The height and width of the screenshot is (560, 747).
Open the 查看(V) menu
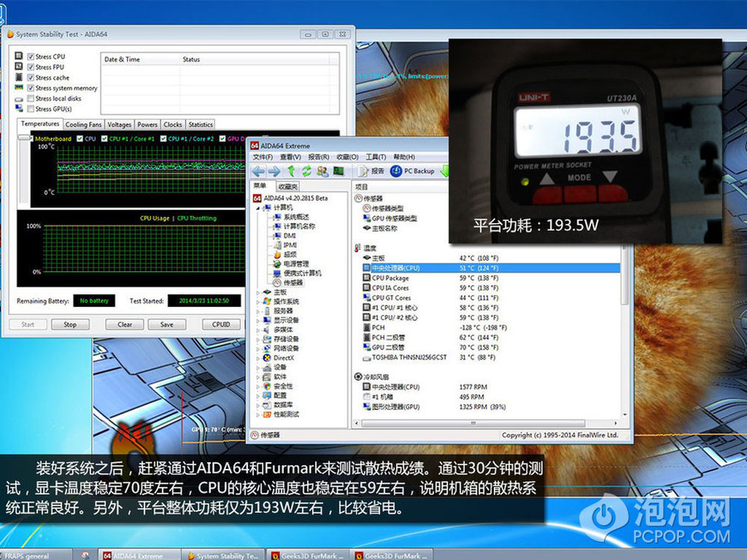[290, 157]
